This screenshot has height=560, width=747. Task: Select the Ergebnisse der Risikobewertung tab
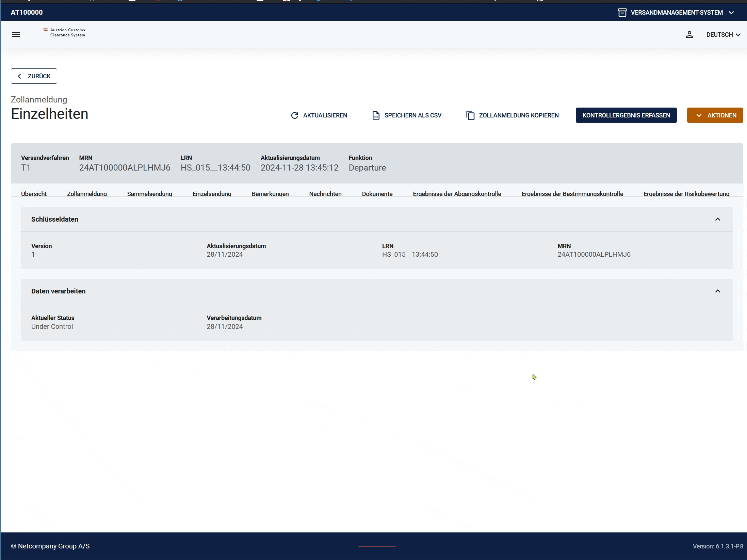(x=686, y=194)
